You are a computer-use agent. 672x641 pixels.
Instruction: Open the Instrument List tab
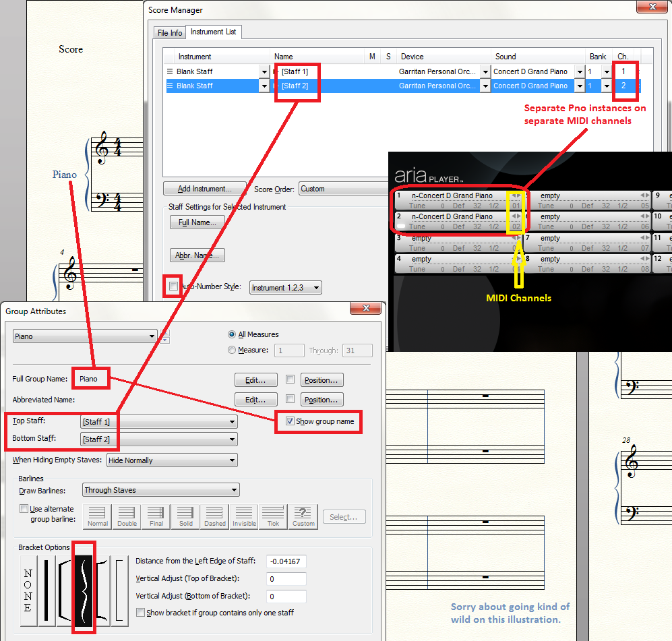[212, 32]
